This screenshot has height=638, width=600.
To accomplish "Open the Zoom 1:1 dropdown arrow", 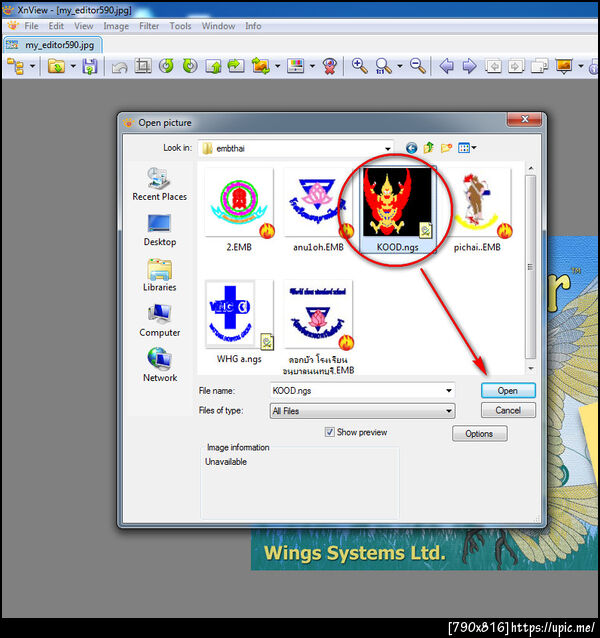I will coord(400,66).
